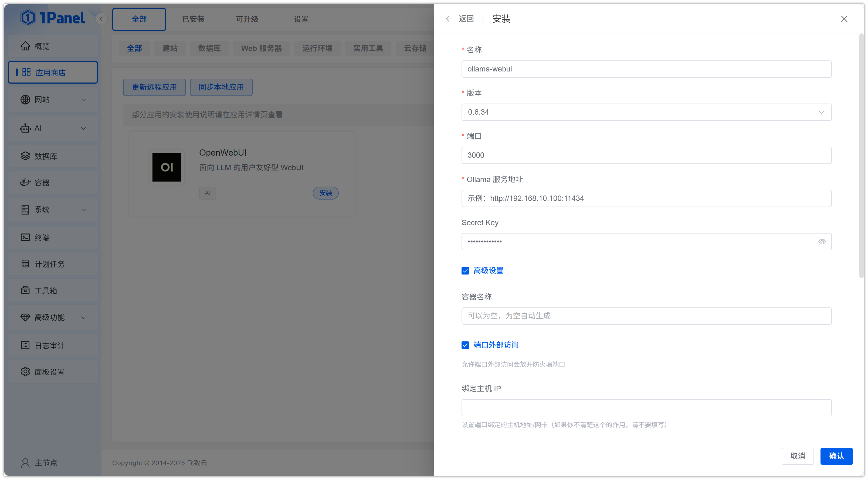
Task: Show Secret Key using the eye icon
Action: (x=822, y=242)
